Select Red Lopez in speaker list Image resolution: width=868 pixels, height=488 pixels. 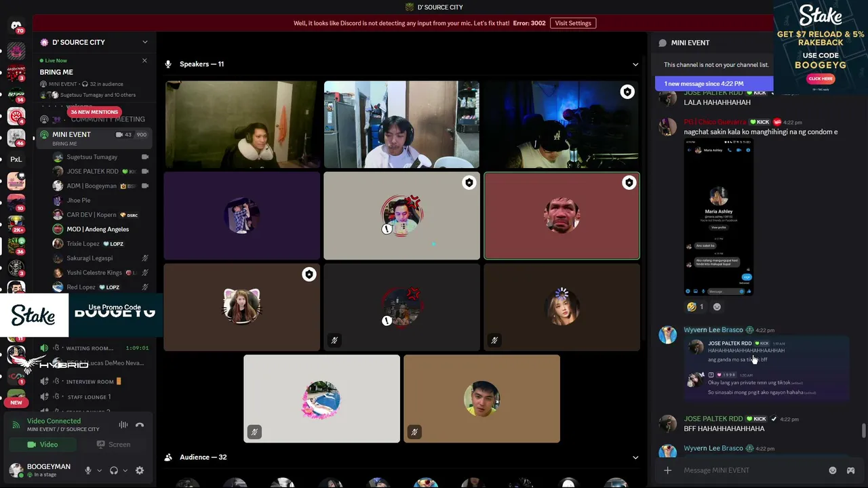point(101,287)
